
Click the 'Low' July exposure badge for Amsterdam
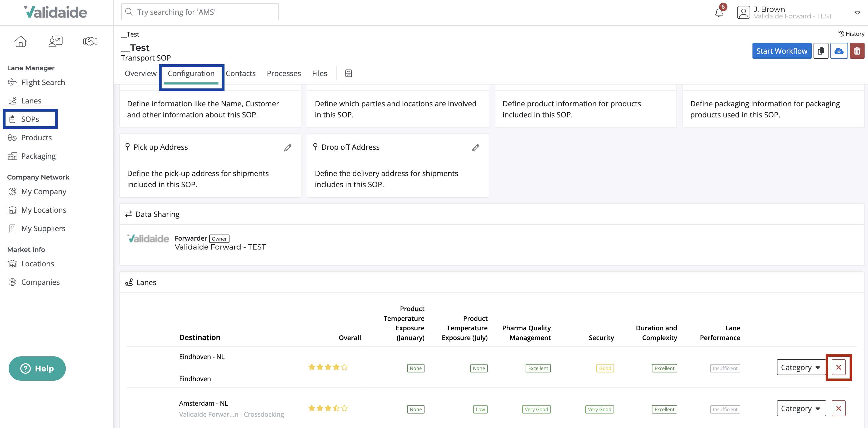click(x=480, y=410)
